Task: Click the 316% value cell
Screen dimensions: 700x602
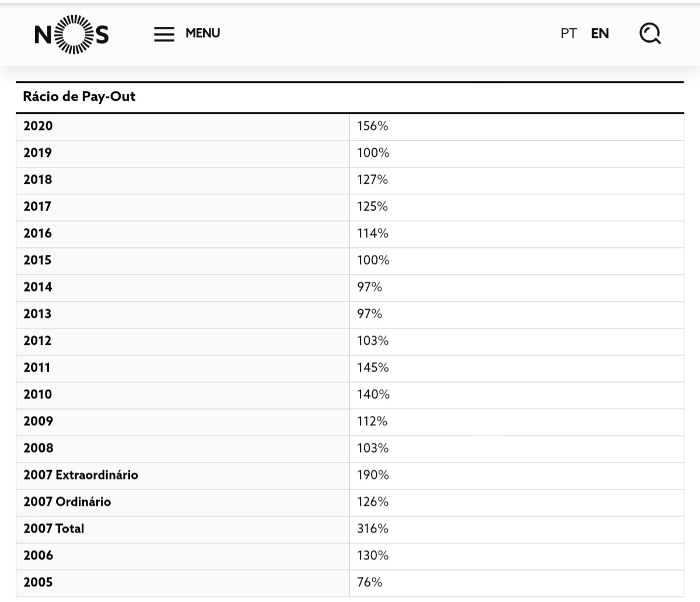Action: (x=373, y=528)
